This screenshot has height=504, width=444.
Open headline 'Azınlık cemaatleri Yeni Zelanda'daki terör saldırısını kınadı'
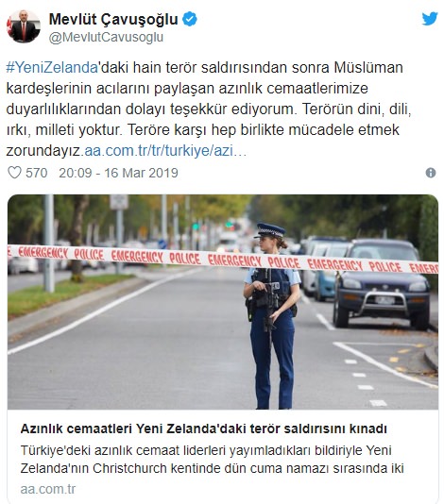(204, 428)
